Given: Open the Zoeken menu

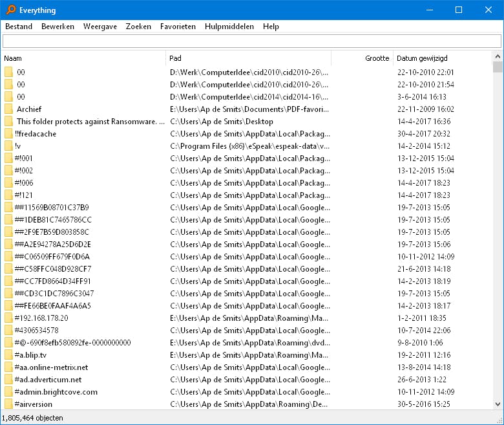Looking at the screenshot, I should 138,27.
